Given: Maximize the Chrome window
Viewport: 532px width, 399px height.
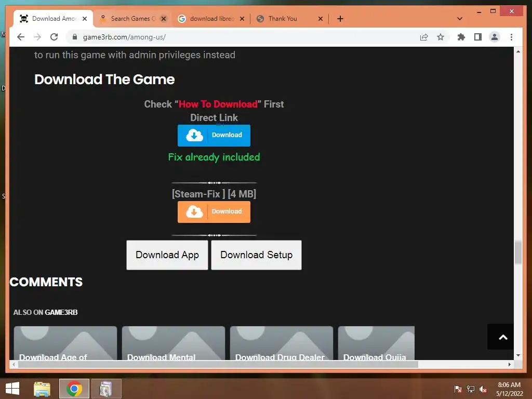Looking at the screenshot, I should point(493,11).
